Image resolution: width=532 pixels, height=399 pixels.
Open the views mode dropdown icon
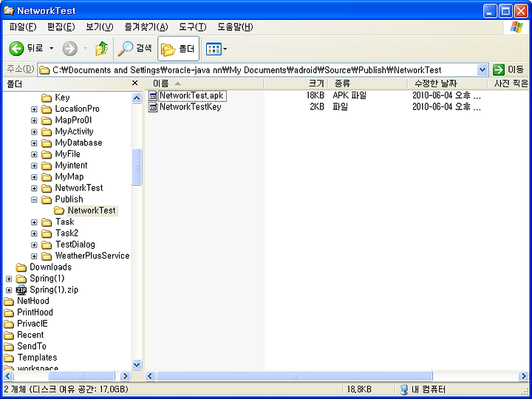pos(216,49)
